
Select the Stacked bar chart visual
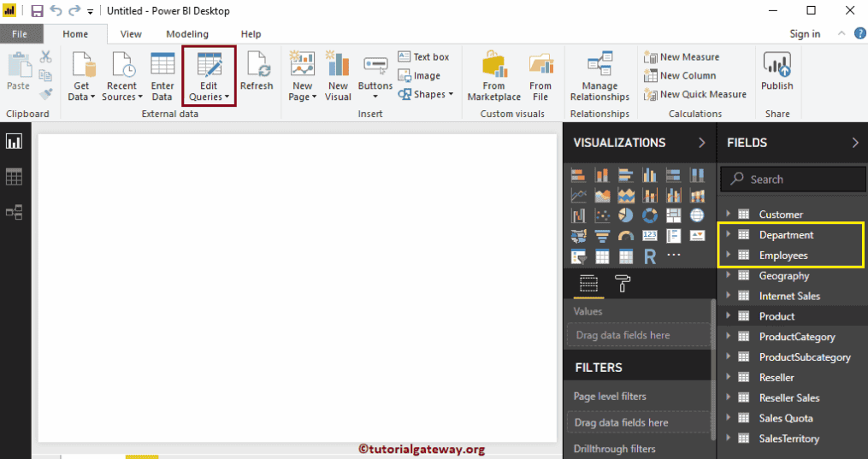[x=578, y=176]
